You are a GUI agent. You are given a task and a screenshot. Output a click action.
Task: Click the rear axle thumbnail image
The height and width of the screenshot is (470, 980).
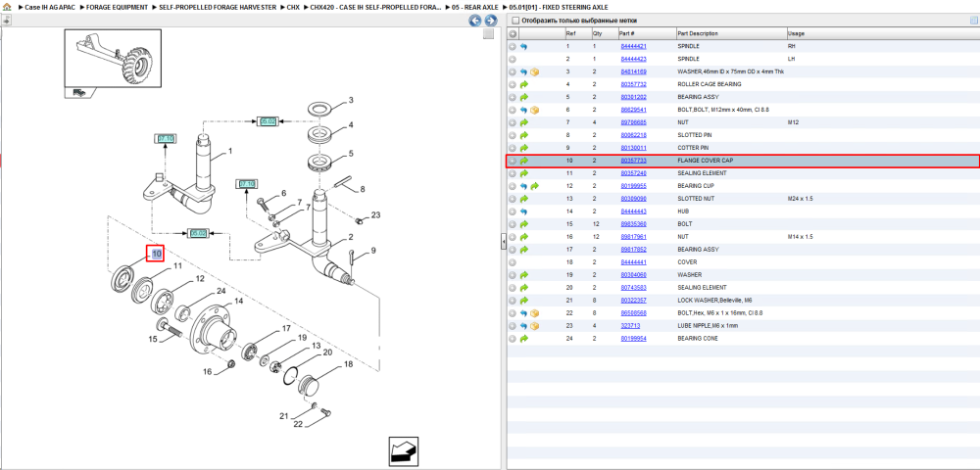point(113,58)
